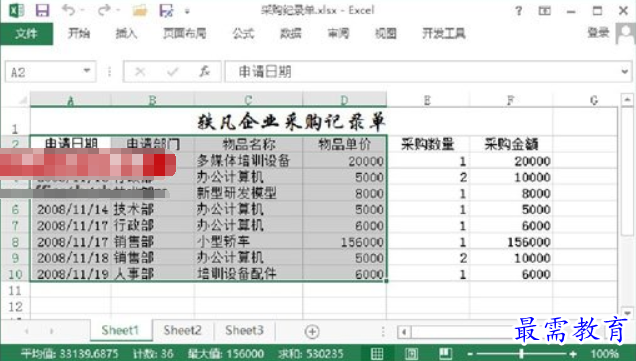Viewport: 636px width, 361px height.
Task: Select column C header
Action: tap(248, 100)
